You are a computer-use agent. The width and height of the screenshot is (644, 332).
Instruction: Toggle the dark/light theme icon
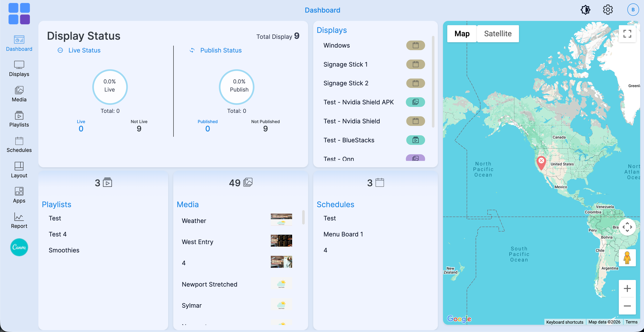(585, 10)
